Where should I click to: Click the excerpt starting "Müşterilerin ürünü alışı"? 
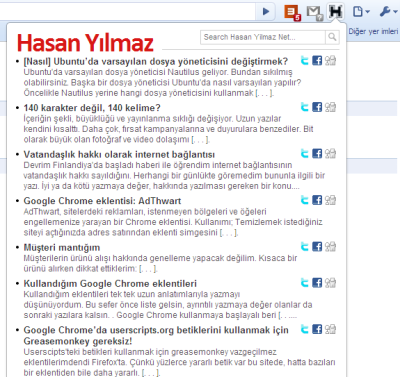click(160, 263)
